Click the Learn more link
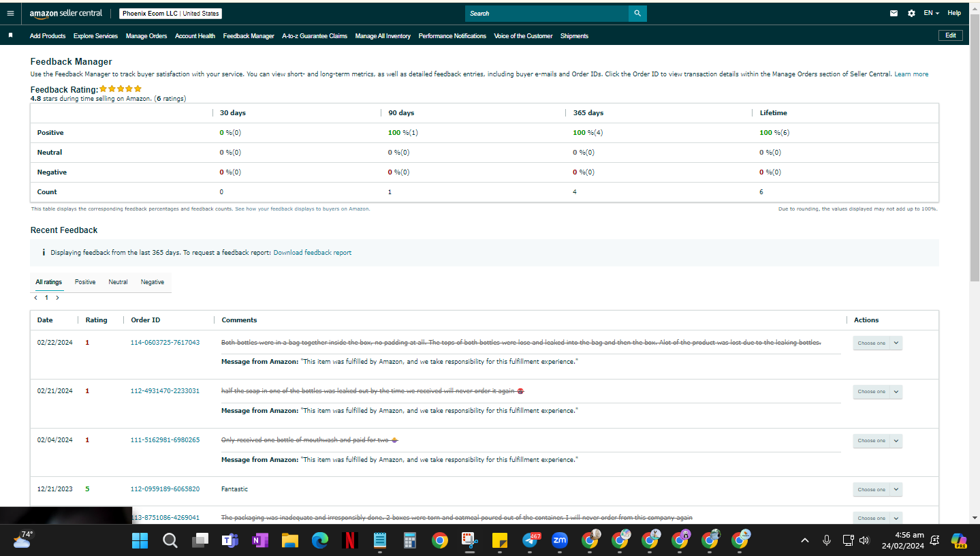This screenshot has width=980, height=556. tap(911, 74)
